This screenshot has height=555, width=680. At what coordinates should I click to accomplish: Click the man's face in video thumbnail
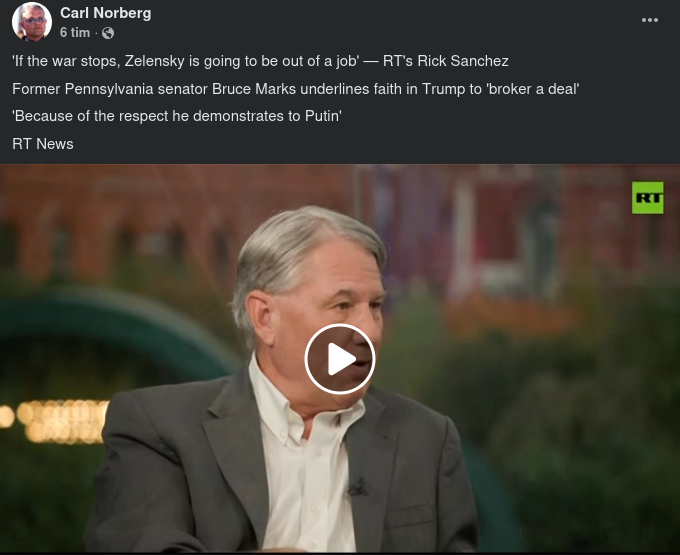pos(330,312)
